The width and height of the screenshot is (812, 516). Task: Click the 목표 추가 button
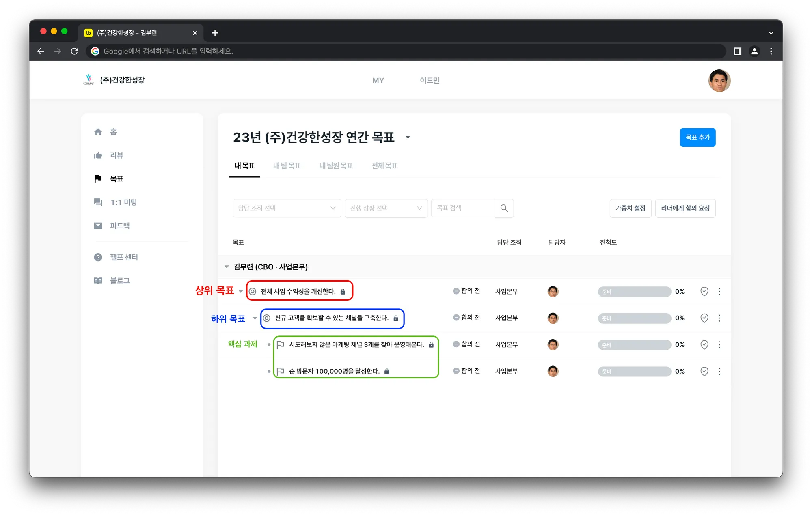point(698,138)
